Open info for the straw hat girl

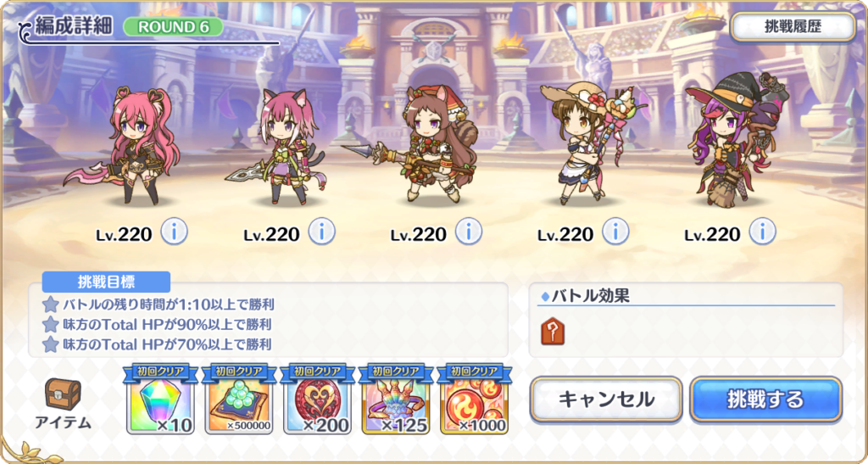[615, 232]
